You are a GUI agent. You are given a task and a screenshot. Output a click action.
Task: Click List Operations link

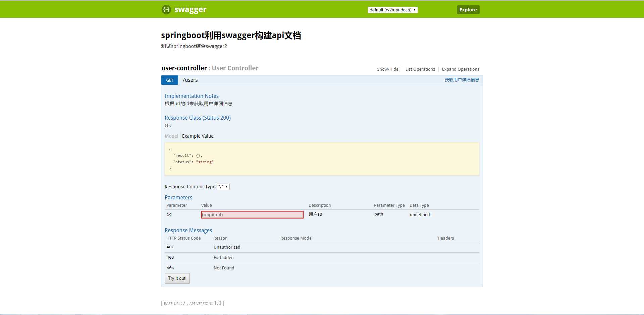[x=420, y=69]
